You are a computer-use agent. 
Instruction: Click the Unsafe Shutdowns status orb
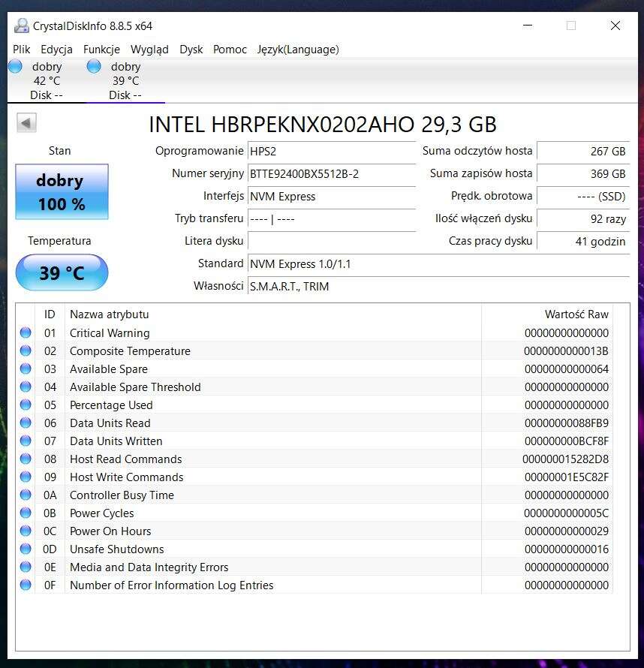tap(26, 549)
